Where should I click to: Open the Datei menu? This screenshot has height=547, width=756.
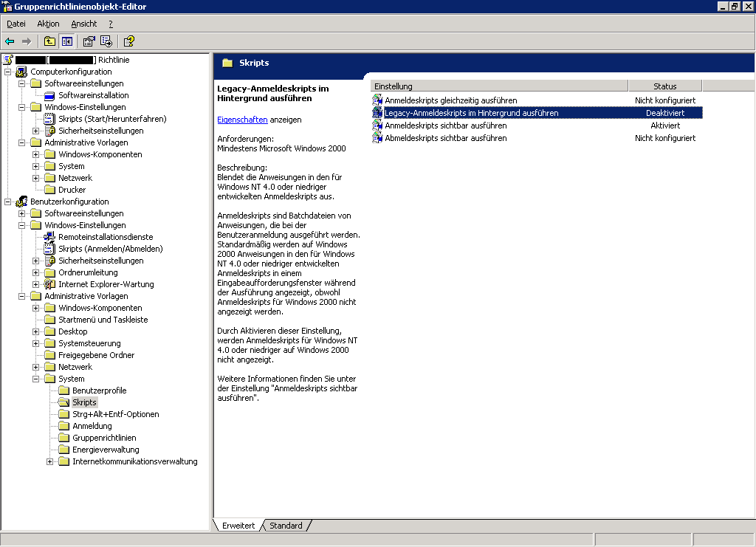[16, 24]
